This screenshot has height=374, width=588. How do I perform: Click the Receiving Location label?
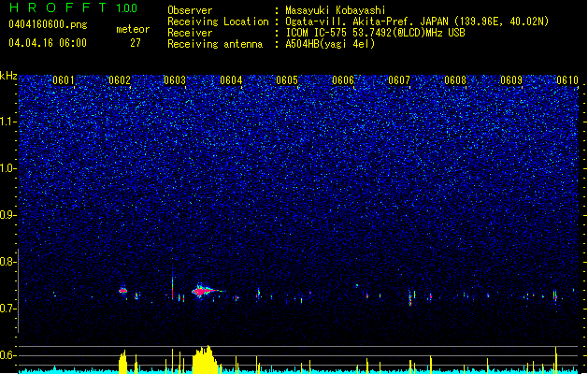(218, 22)
